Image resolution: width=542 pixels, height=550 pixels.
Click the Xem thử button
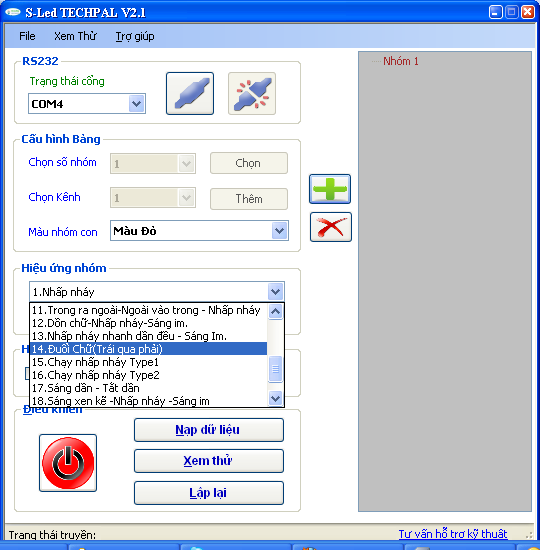tap(209, 461)
